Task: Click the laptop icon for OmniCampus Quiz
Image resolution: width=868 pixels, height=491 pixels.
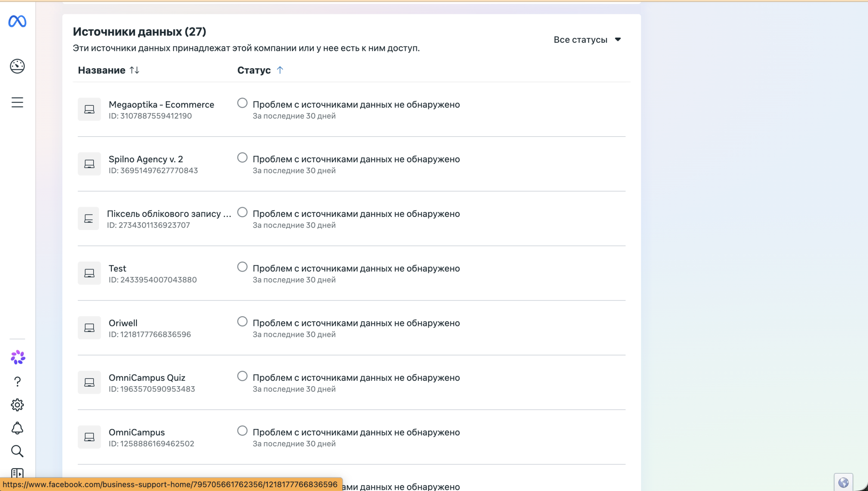Action: pos(89,382)
